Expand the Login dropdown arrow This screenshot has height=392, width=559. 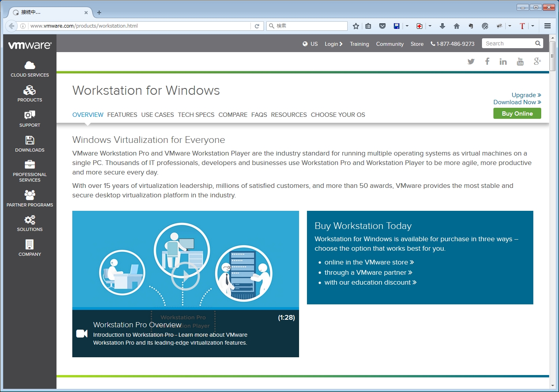pyautogui.click(x=341, y=44)
